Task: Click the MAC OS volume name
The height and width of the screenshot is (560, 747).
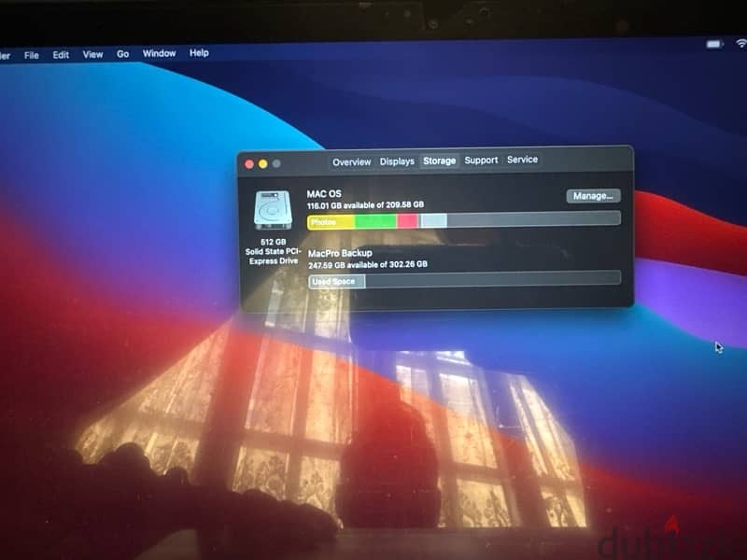Action: click(324, 194)
